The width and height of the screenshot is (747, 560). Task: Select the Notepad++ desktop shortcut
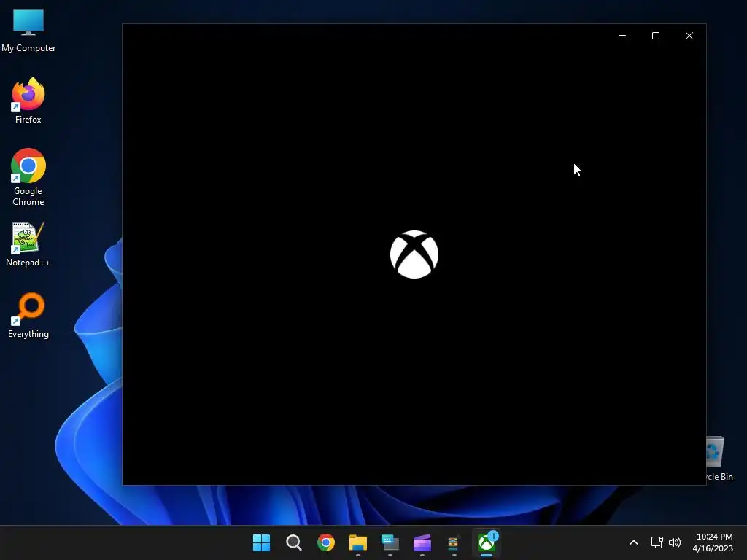28,244
